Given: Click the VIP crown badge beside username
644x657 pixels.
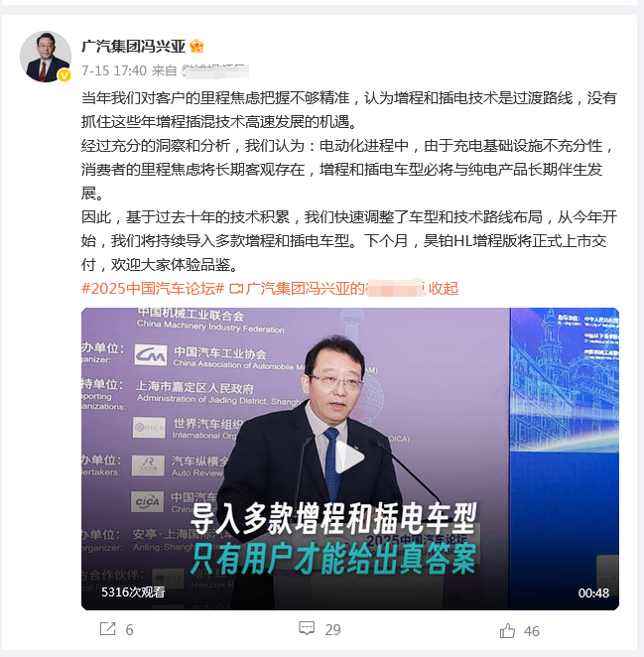Looking at the screenshot, I should click(x=196, y=46).
